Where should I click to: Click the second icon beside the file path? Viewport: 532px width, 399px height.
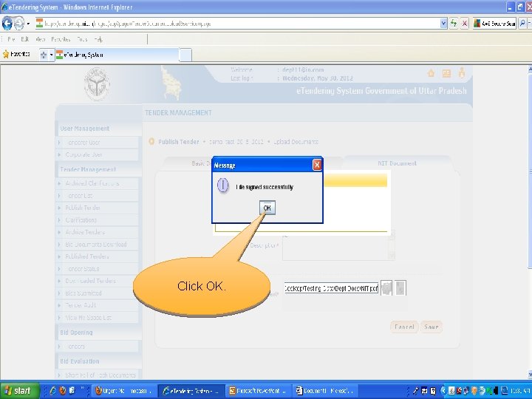click(x=400, y=287)
